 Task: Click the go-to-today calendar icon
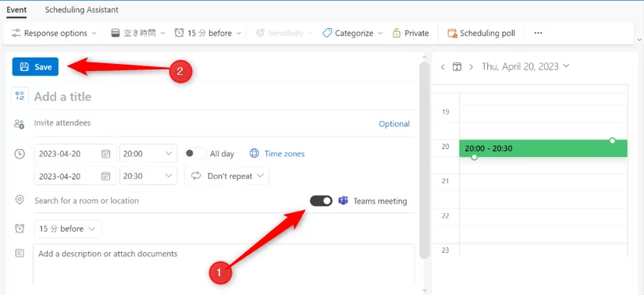pos(457,67)
